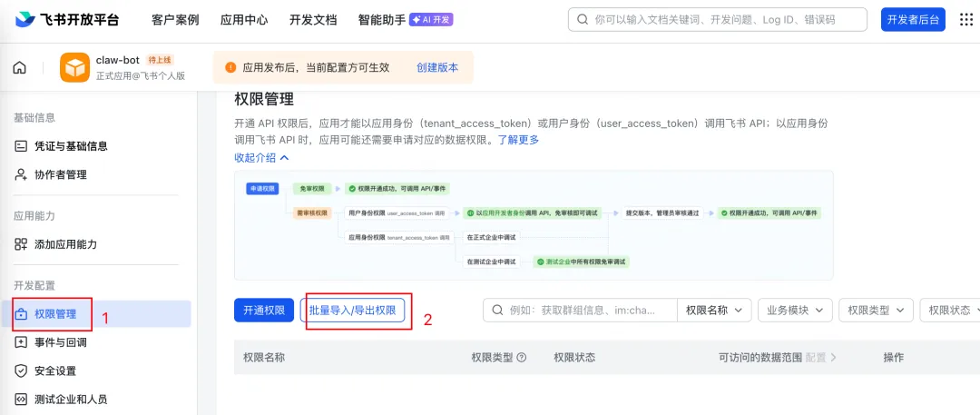Click the 开通权限 button
Image resolution: width=980 pixels, height=415 pixels.
(x=264, y=310)
